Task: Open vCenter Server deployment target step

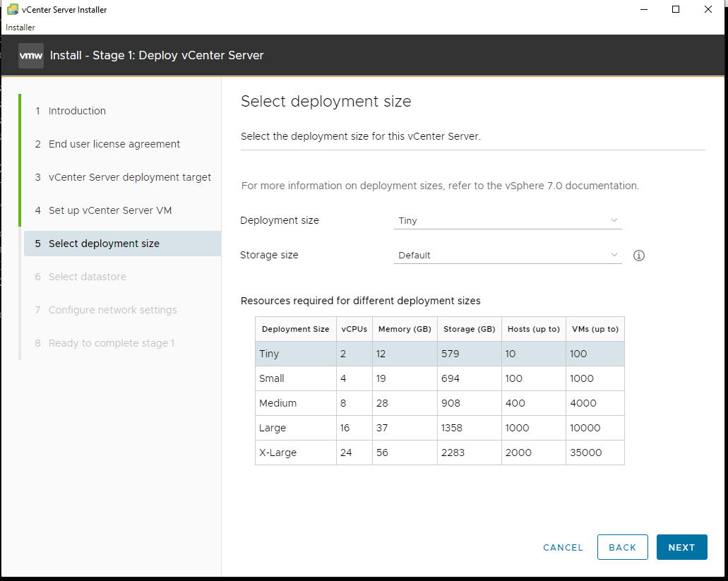Action: click(123, 177)
